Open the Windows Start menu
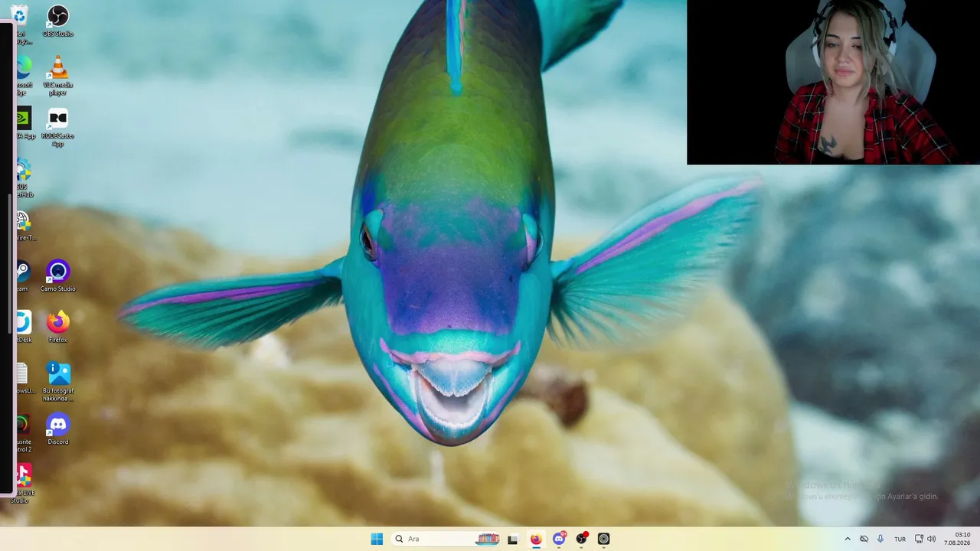The height and width of the screenshot is (551, 980). click(x=377, y=539)
